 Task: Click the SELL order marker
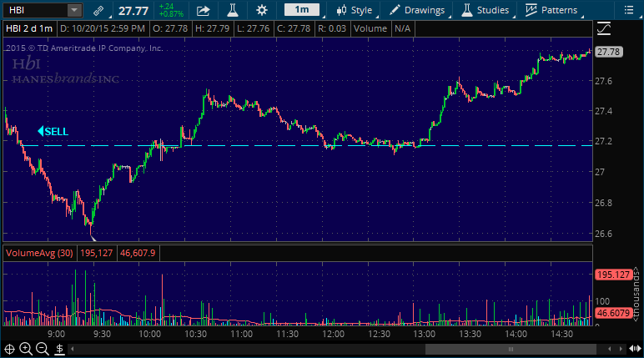53,132
